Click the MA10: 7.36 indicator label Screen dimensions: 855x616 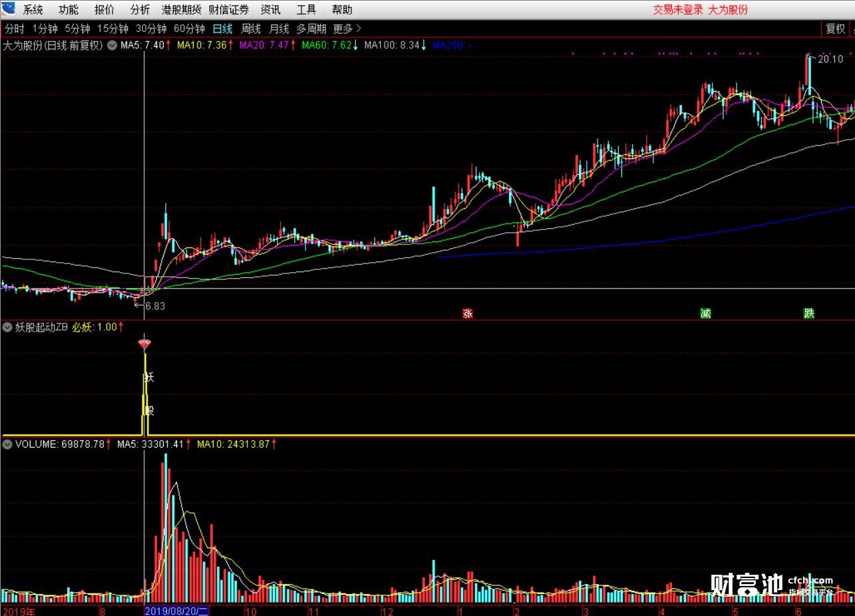pyautogui.click(x=205, y=45)
